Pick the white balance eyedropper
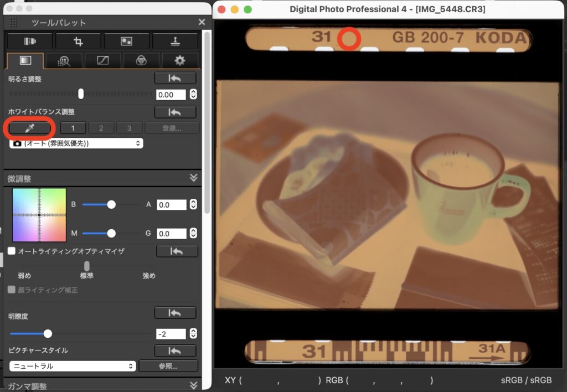Image resolution: width=567 pixels, height=392 pixels. point(29,128)
